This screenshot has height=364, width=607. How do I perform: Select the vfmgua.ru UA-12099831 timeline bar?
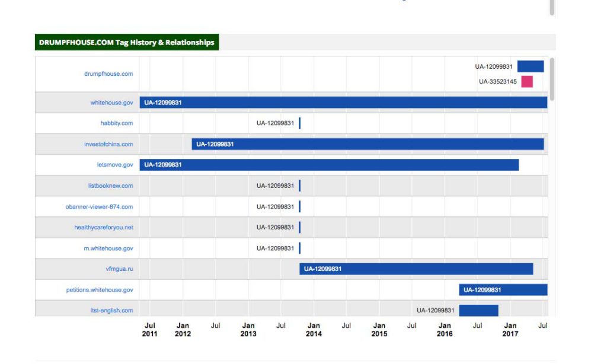[x=416, y=269]
